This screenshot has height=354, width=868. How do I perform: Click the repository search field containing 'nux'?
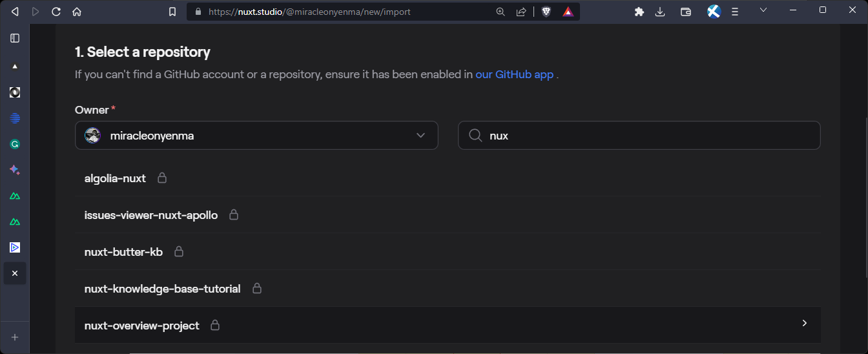coord(639,136)
